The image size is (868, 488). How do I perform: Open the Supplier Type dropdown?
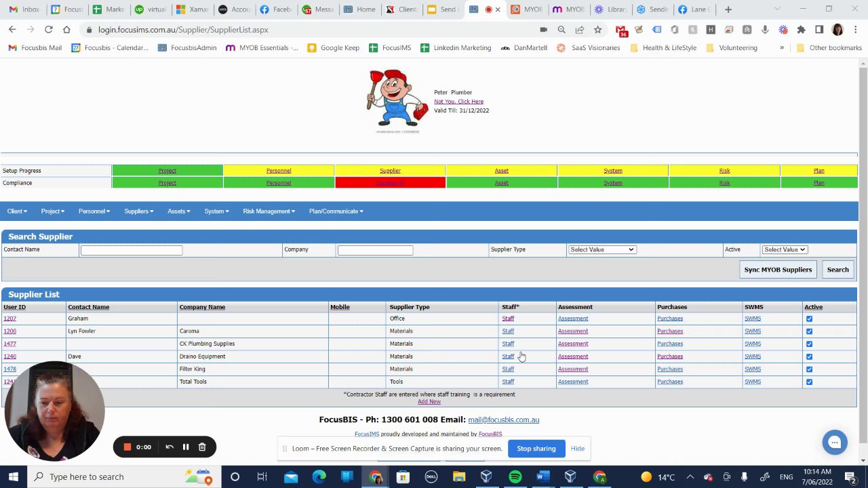click(601, 249)
